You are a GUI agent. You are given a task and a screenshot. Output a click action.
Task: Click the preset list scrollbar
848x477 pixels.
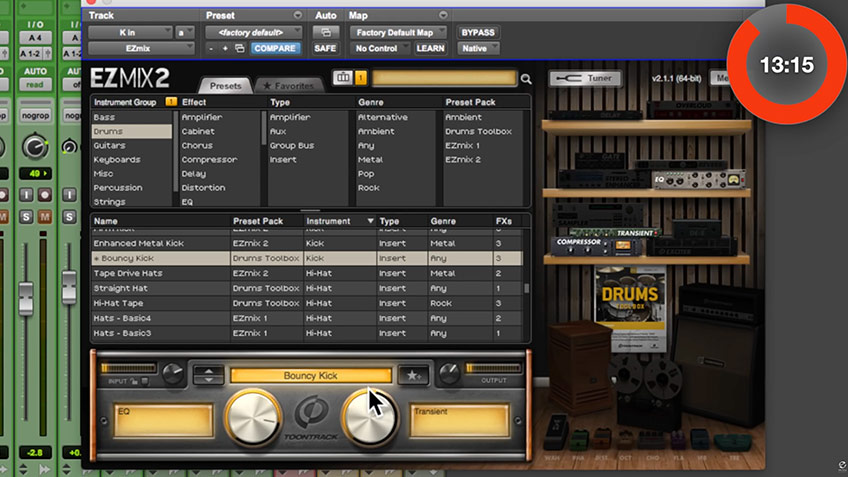[x=526, y=288]
